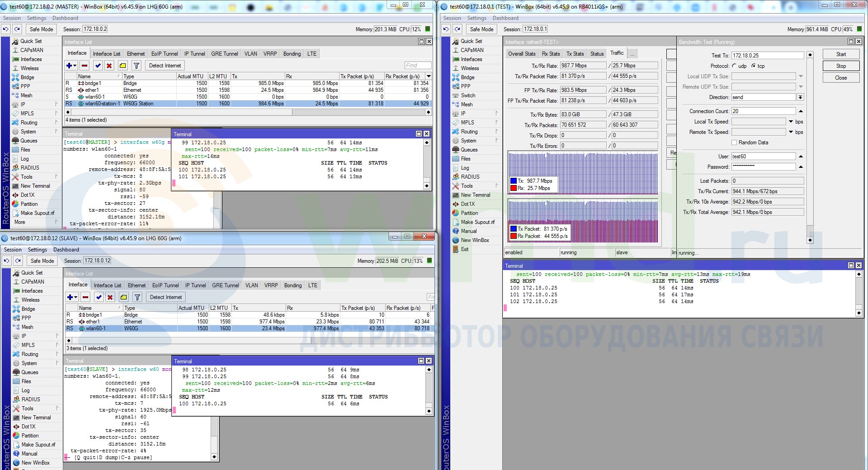Open Switch in TEST window sidebar
The width and height of the screenshot is (868, 470).
[468, 95]
